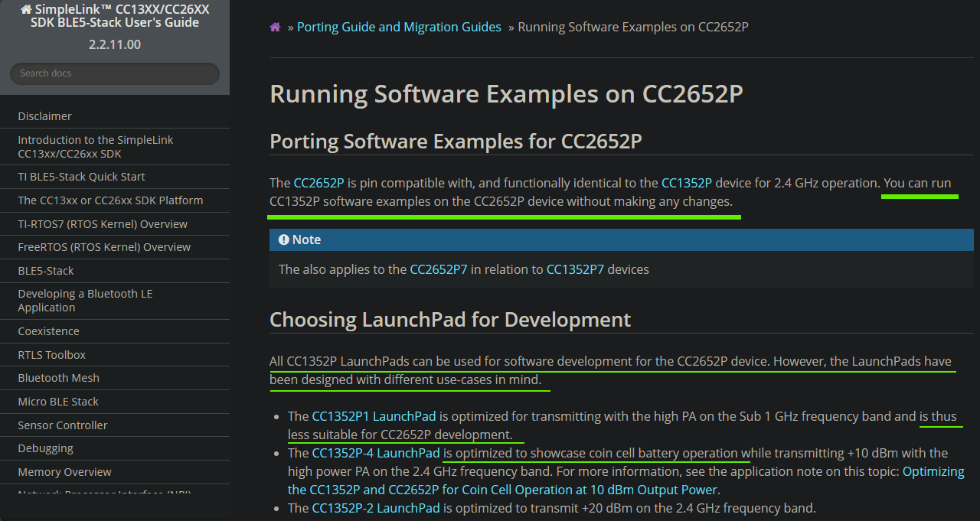
Task: Open RTLS Toolbox in sidebar
Action: [115, 355]
